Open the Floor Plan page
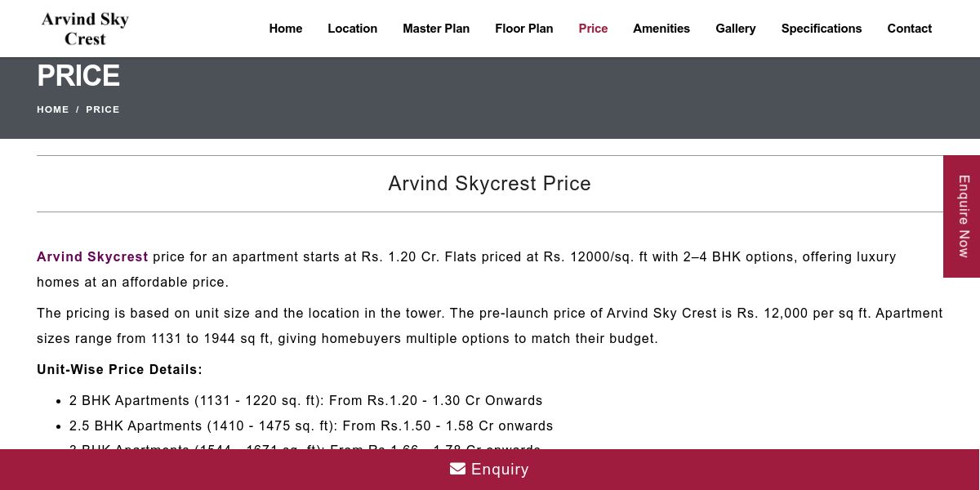 coord(524,29)
